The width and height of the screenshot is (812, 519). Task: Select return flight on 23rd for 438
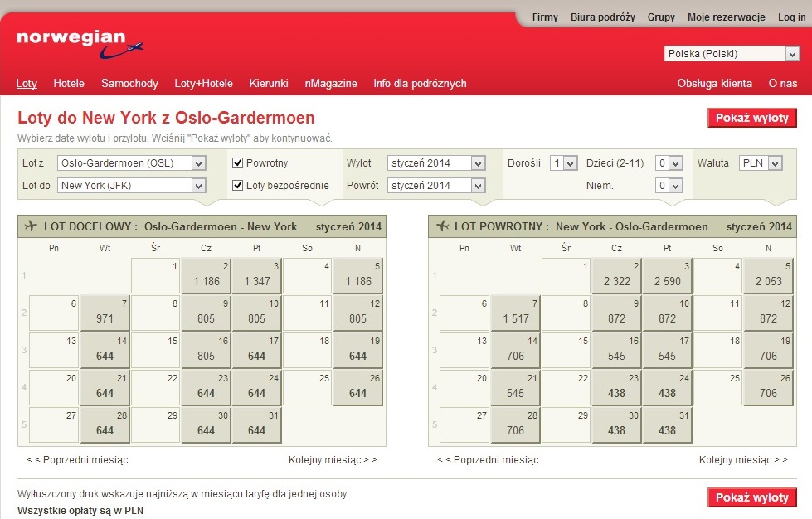tap(616, 387)
